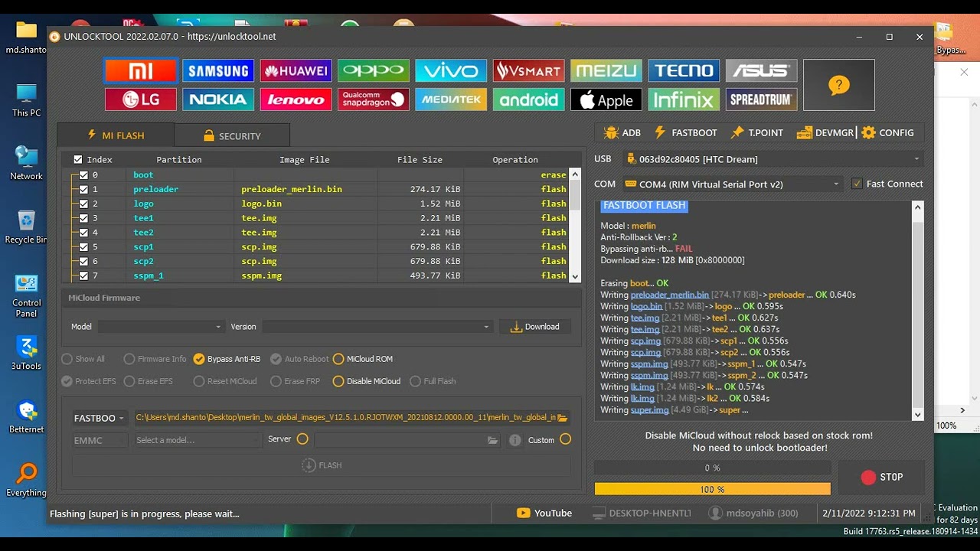Image resolution: width=980 pixels, height=551 pixels.
Task: Open Betternet desktop shortcut
Action: (27, 416)
